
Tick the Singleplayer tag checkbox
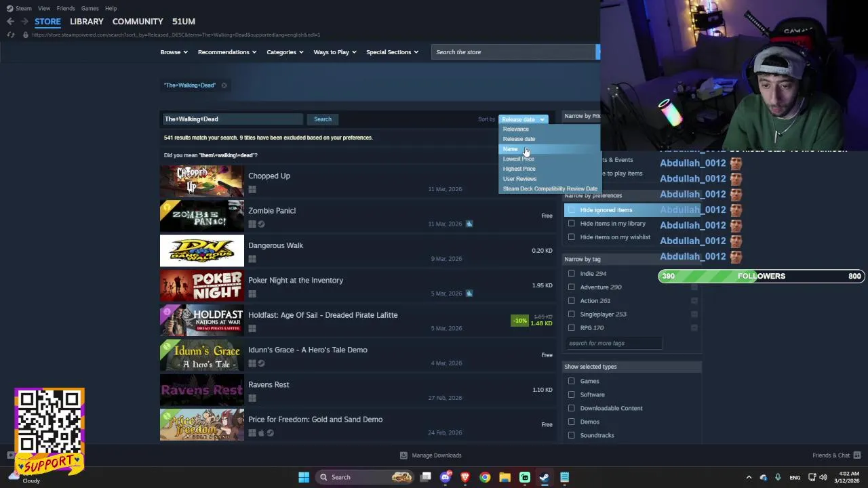(572, 314)
